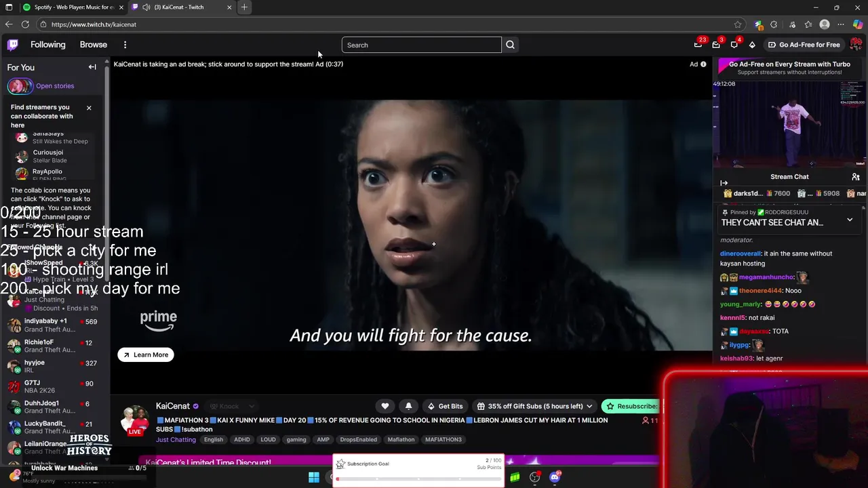Select the LOUD tag
The image size is (868, 488).
[269, 440]
